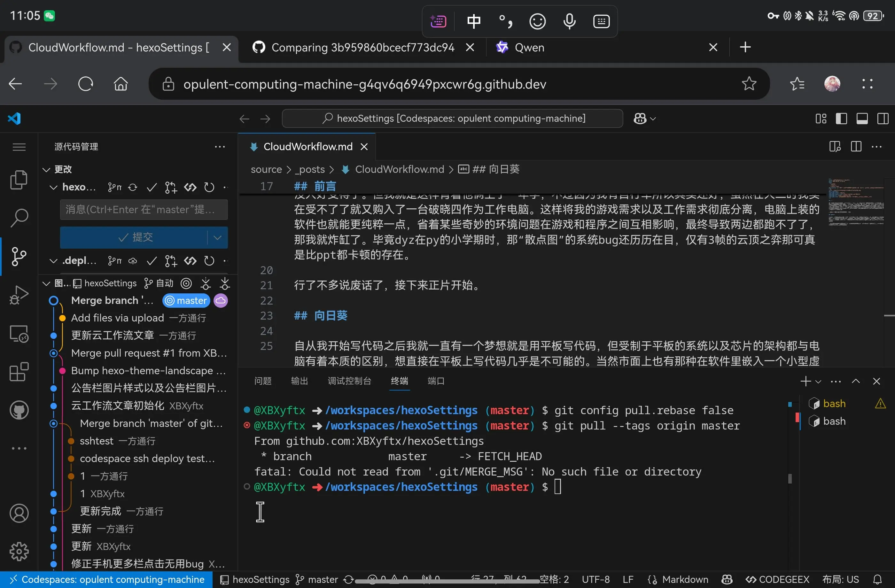This screenshot has width=895, height=588.
Task: Open the GitHub view in activity bar
Action: (19, 410)
